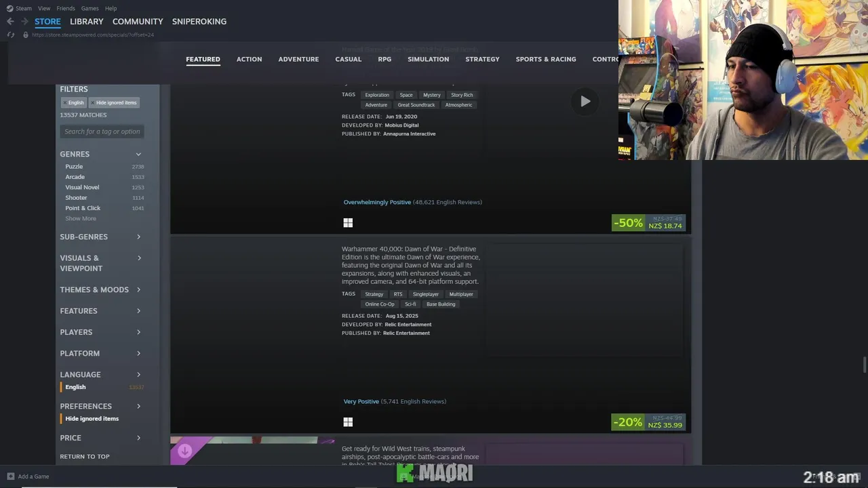Click the Great Soundtrack tag
Screen dimensions: 868x488
pyautogui.click(x=416, y=105)
